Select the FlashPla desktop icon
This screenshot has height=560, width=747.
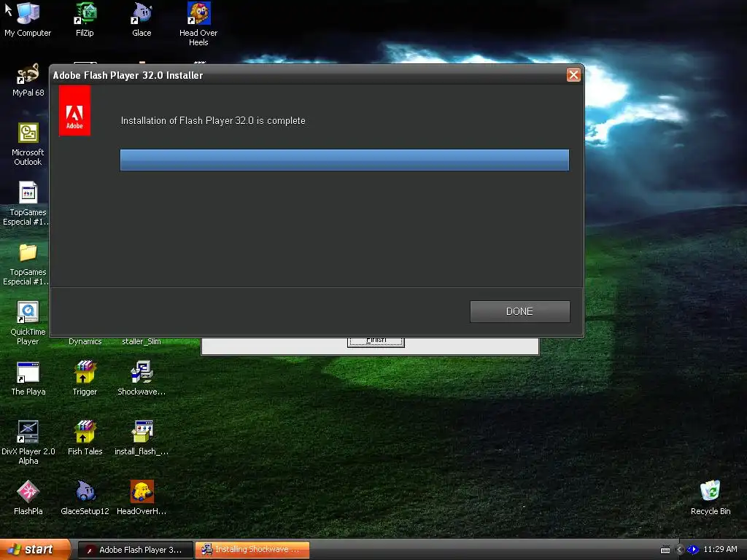tap(28, 498)
